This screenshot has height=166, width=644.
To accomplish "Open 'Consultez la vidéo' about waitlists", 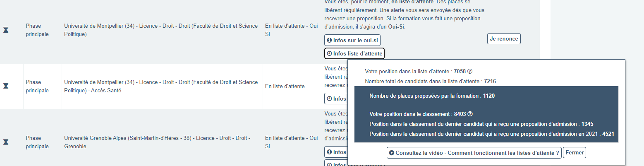I will click(x=474, y=153).
